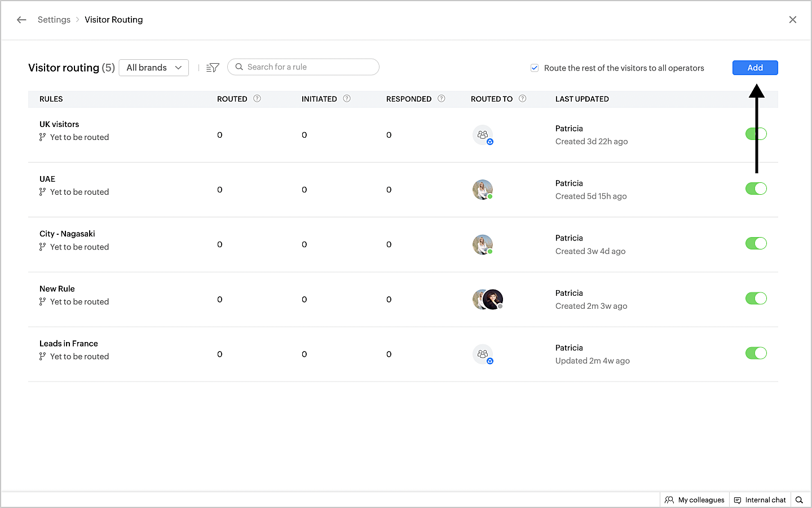Turn off the City - Nagasaki toggle

756,243
